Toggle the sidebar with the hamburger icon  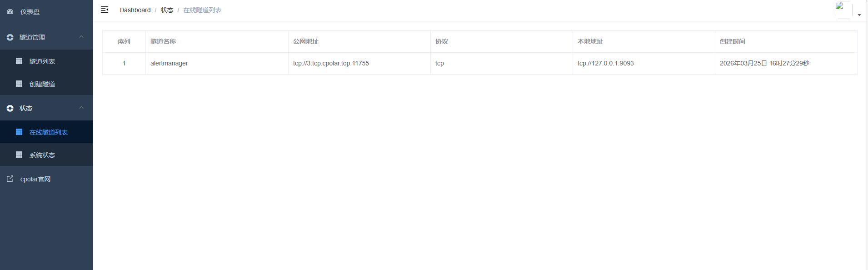105,10
